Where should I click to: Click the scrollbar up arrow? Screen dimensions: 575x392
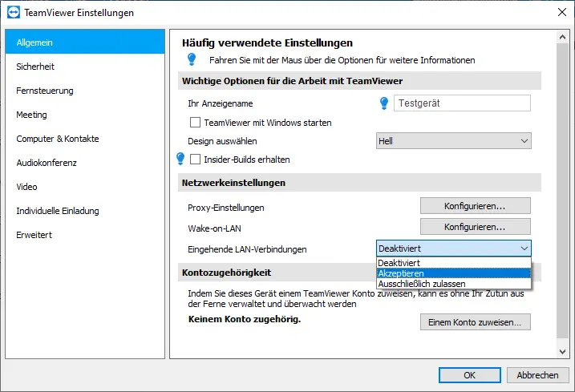coord(562,37)
